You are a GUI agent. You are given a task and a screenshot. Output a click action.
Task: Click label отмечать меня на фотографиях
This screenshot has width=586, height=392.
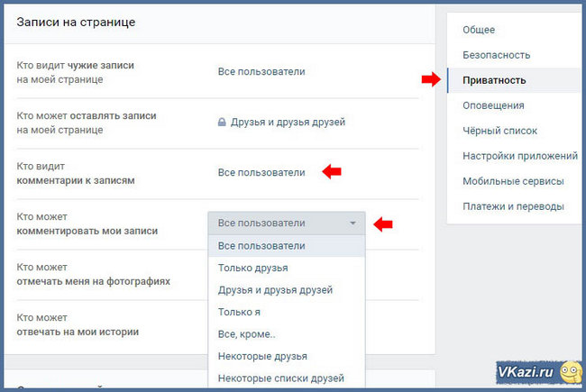(93, 281)
